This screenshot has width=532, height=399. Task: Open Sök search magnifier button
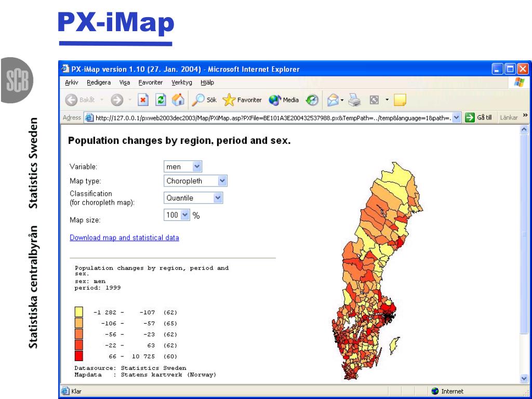click(x=204, y=100)
